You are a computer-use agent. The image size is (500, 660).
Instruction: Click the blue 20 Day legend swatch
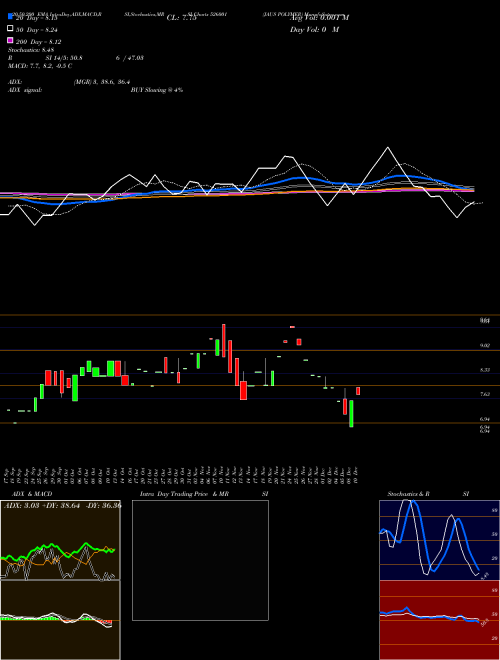[10, 17]
